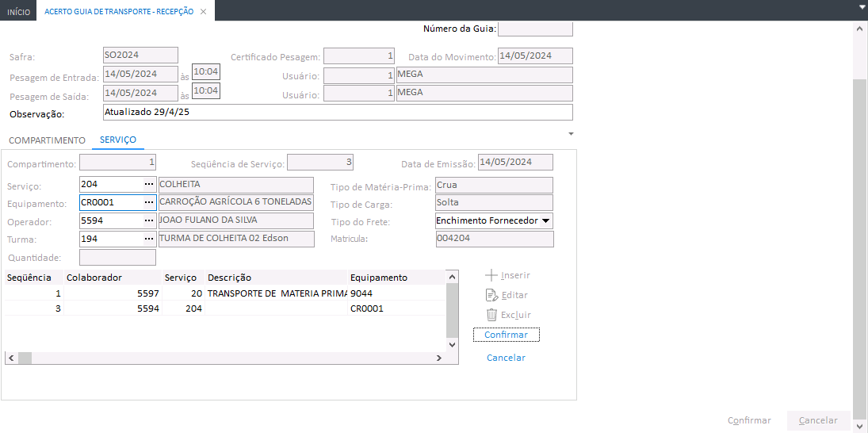Image resolution: width=868 pixels, height=433 pixels.
Task: Click the Tipo de Matéria-Prima field Crua
Action: click(x=495, y=185)
